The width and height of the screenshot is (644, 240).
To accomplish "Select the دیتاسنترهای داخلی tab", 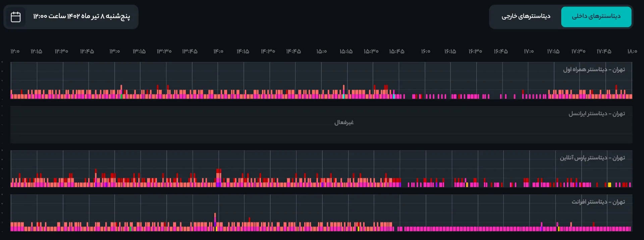I will [x=596, y=16].
